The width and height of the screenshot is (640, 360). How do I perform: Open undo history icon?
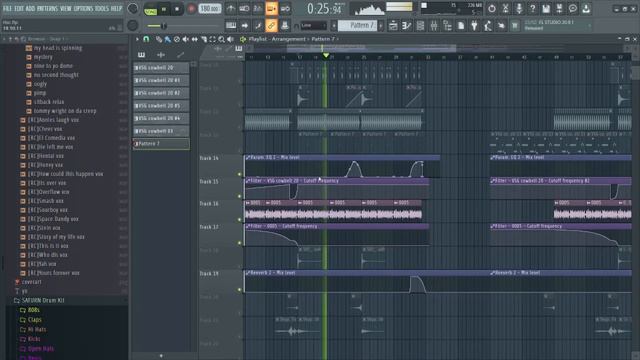(x=492, y=9)
